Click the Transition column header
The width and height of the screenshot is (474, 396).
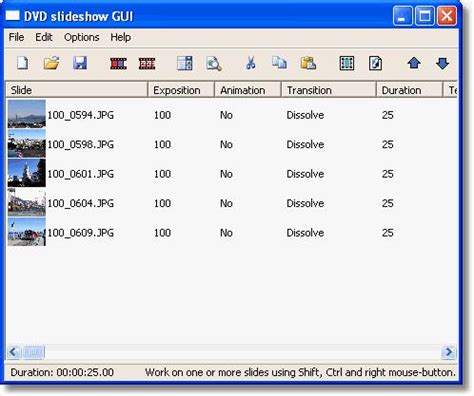pos(329,90)
